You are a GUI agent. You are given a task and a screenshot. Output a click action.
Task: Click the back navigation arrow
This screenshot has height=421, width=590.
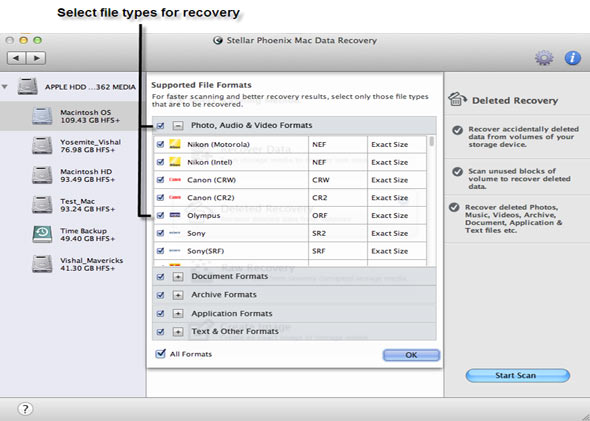pyautogui.click(x=16, y=58)
